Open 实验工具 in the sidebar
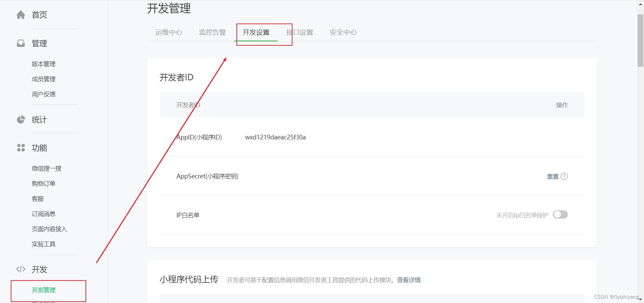This screenshot has width=644, height=303. [x=44, y=244]
